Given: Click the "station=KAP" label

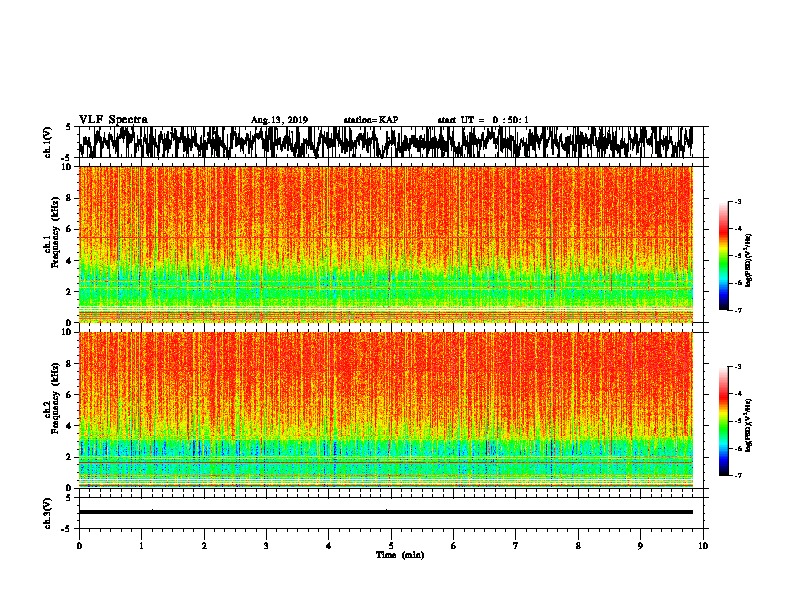Looking at the screenshot, I should tap(371, 120).
